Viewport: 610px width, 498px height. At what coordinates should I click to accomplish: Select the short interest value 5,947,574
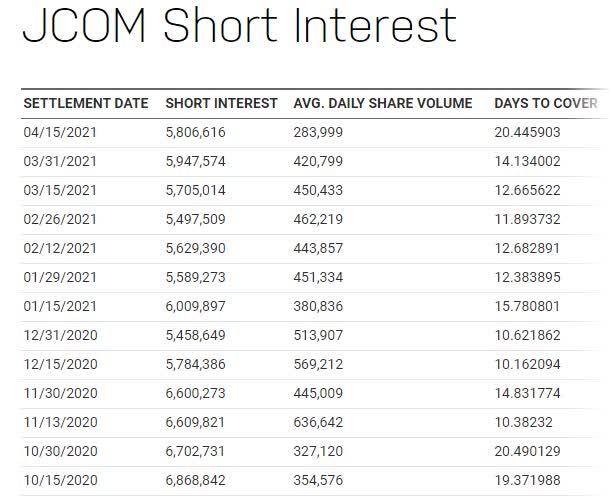[x=196, y=161]
